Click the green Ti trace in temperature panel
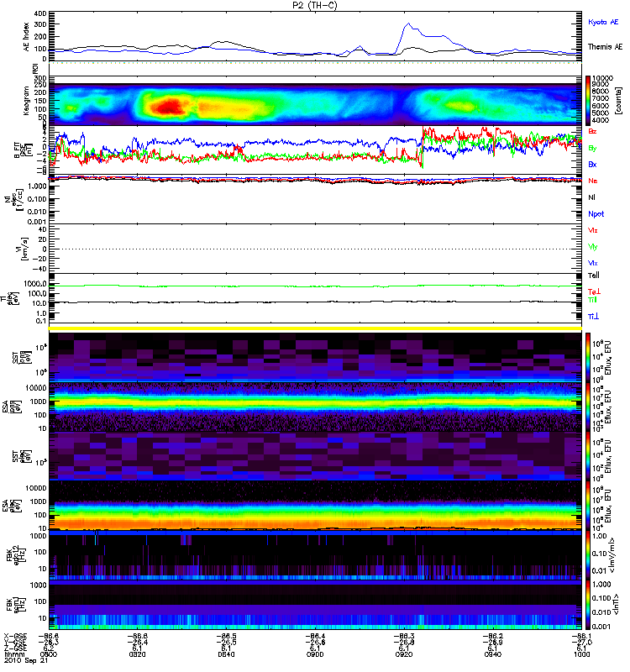630x672 pixels. coord(316,286)
